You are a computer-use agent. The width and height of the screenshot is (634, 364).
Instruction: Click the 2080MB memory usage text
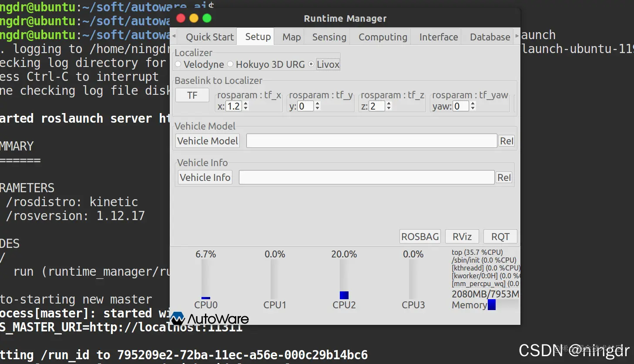pos(485,294)
